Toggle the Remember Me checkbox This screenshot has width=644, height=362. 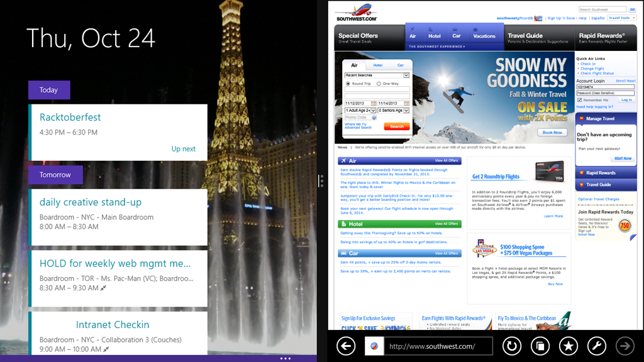click(x=579, y=100)
